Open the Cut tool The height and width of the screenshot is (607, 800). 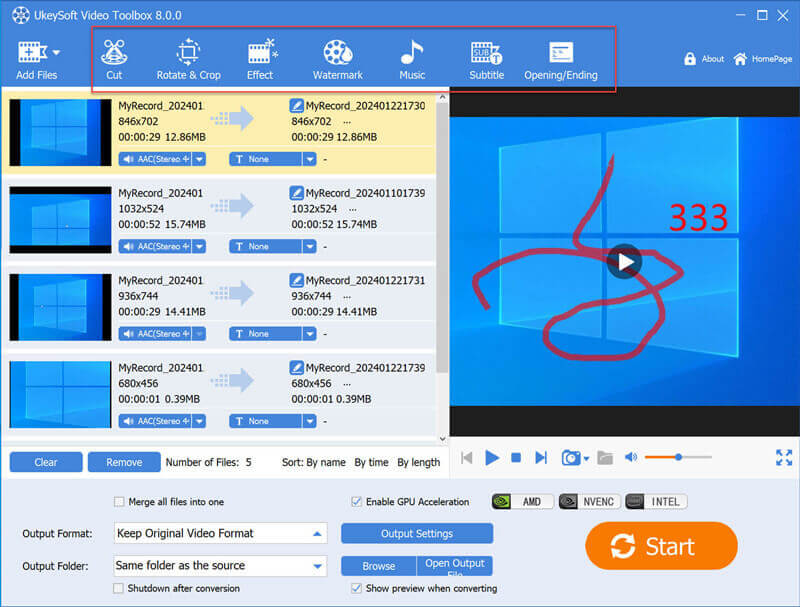click(114, 59)
